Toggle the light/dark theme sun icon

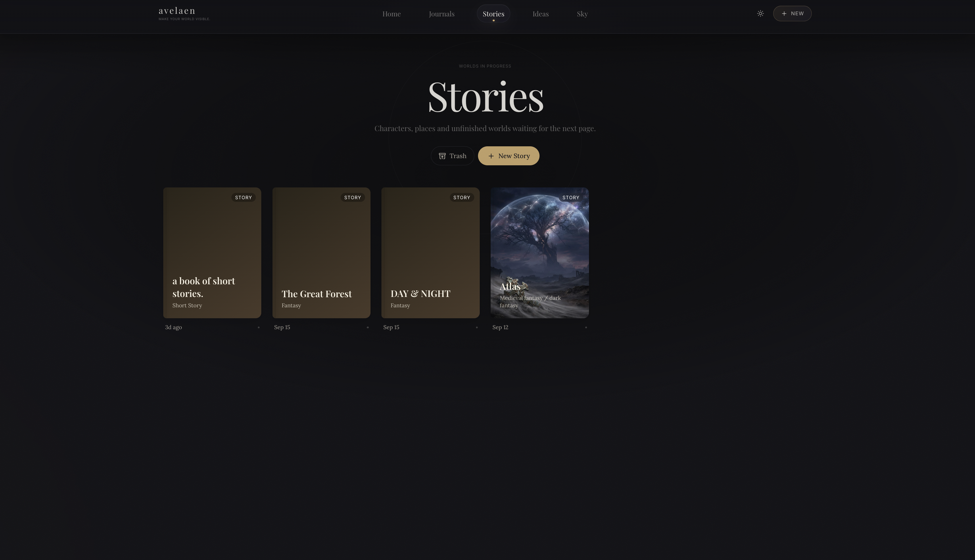pyautogui.click(x=760, y=14)
